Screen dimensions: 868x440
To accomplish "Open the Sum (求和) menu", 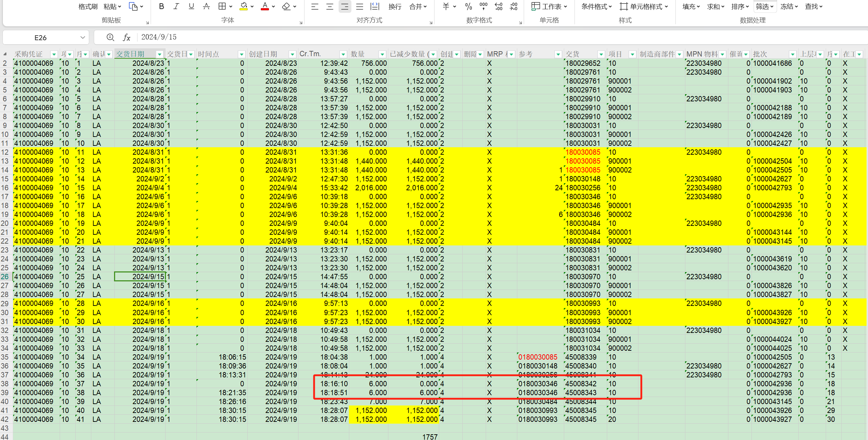I will 716,6.
